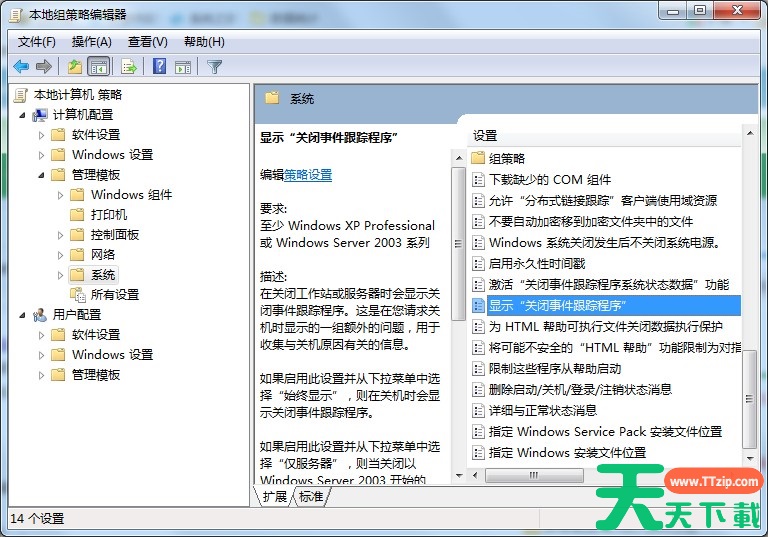Click the Filter funnel toolbar icon

tap(214, 67)
